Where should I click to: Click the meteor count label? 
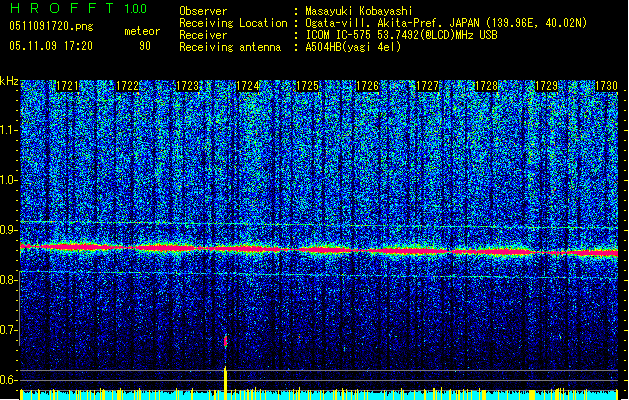[x=142, y=31]
